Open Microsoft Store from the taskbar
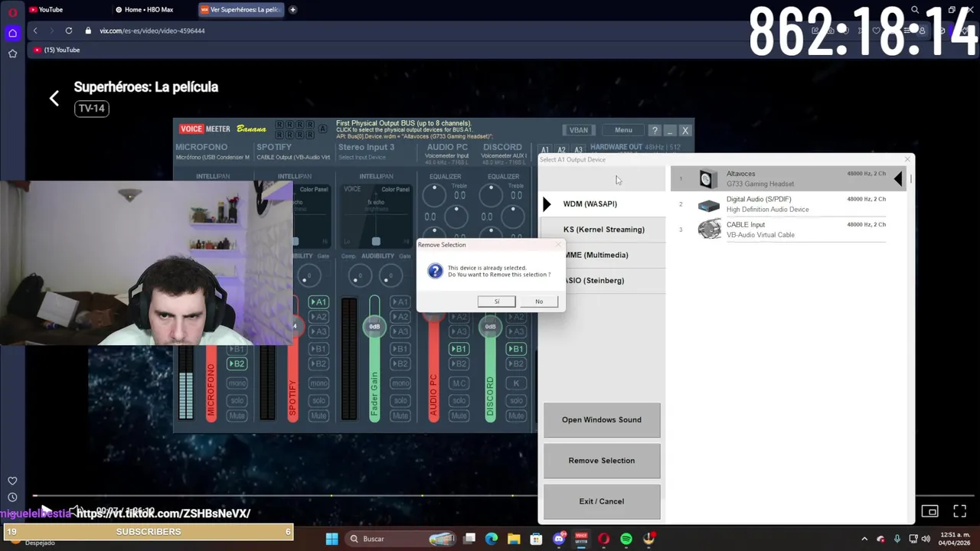The height and width of the screenshot is (551, 980). (x=536, y=539)
